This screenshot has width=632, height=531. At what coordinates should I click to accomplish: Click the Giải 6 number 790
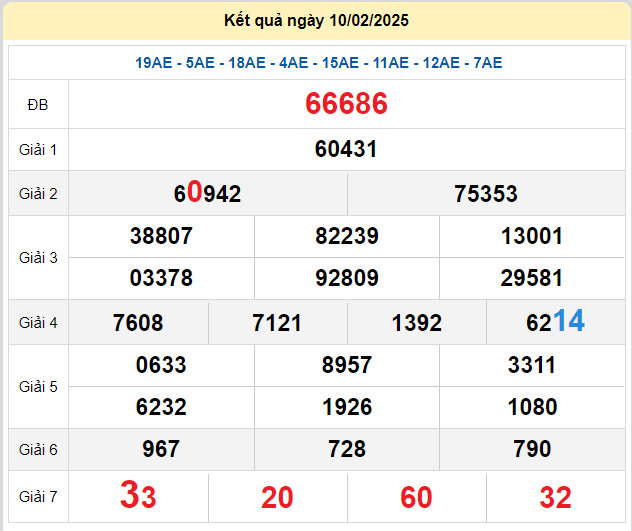coord(532,449)
